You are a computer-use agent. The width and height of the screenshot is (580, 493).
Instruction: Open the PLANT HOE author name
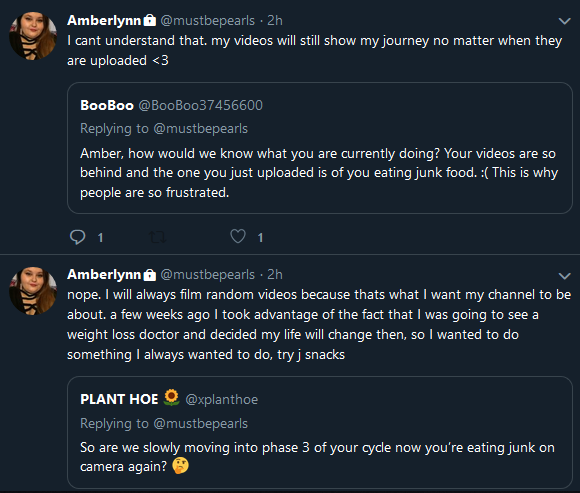[119, 399]
